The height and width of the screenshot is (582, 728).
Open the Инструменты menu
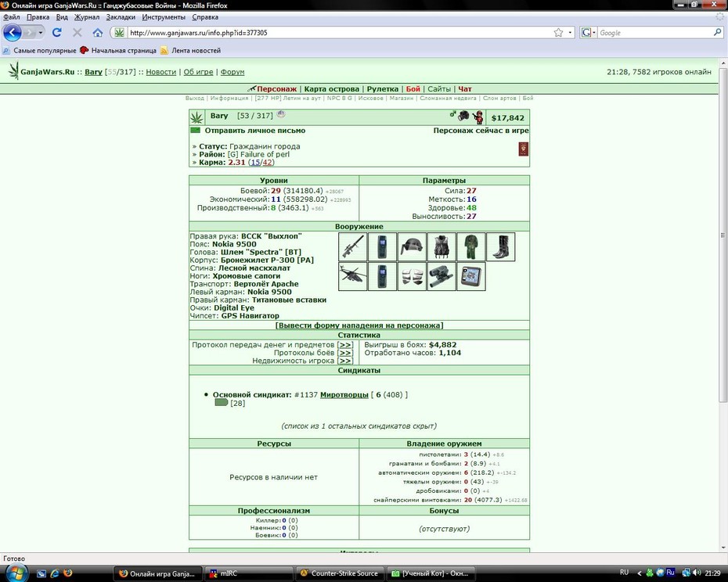click(164, 17)
